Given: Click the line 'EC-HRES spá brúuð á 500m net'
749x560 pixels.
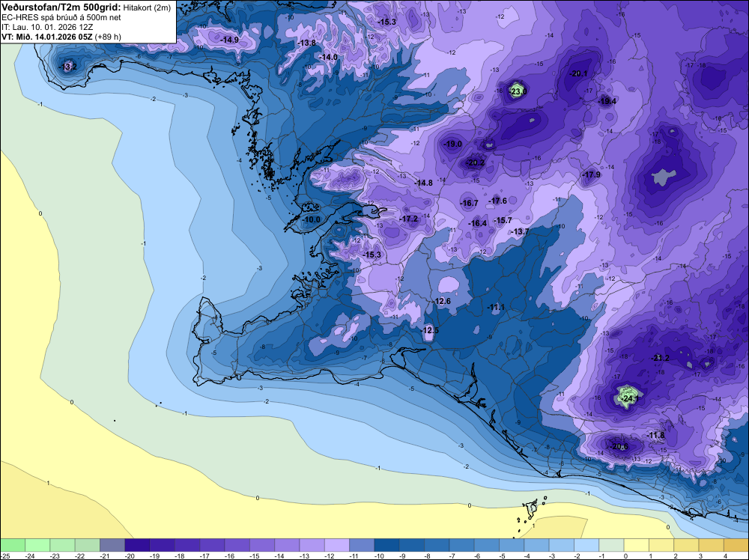Looking at the screenshot, I should [61, 18].
